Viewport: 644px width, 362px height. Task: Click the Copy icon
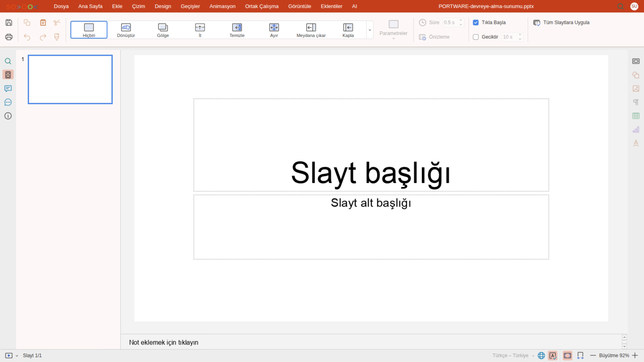(27, 23)
